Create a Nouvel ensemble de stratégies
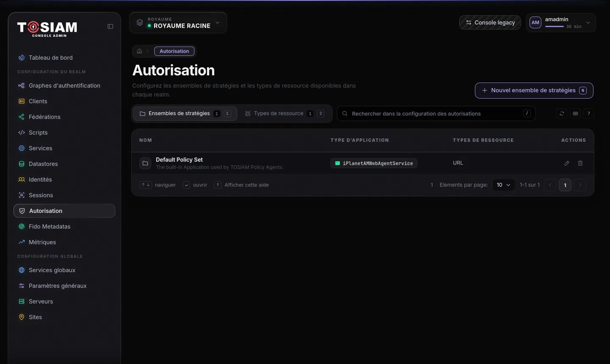 (534, 90)
